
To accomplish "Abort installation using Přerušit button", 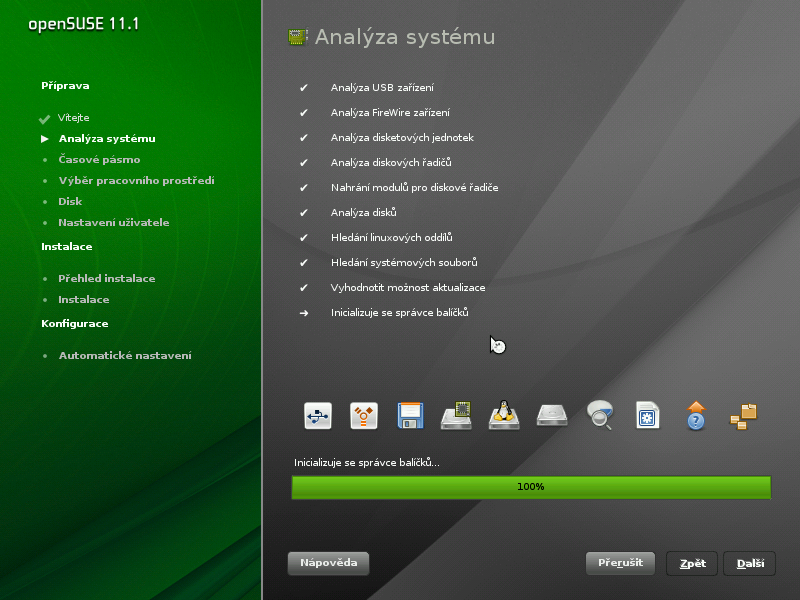I will point(620,563).
